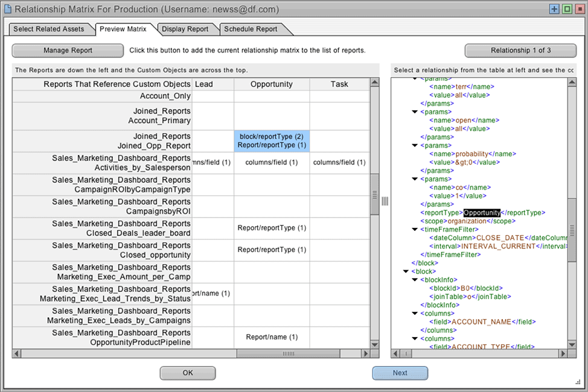The width and height of the screenshot is (588, 392).
Task: Click the splitter handle between panels
Action: pos(385,201)
